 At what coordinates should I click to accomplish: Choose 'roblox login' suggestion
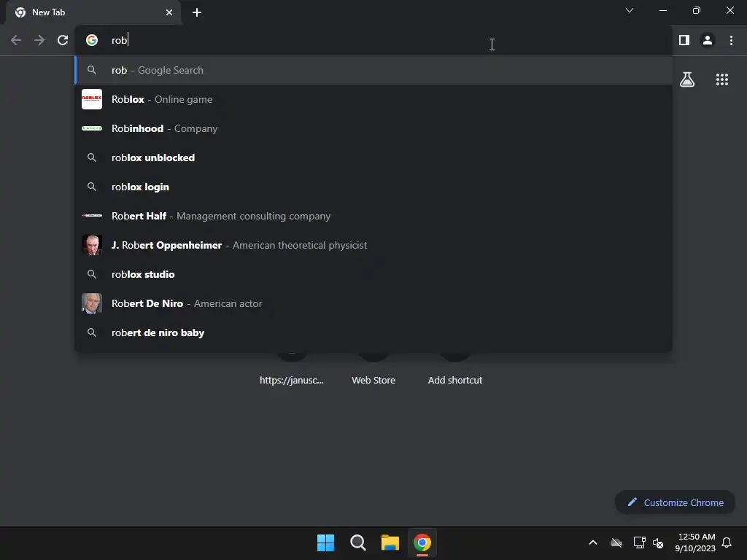[373, 187]
